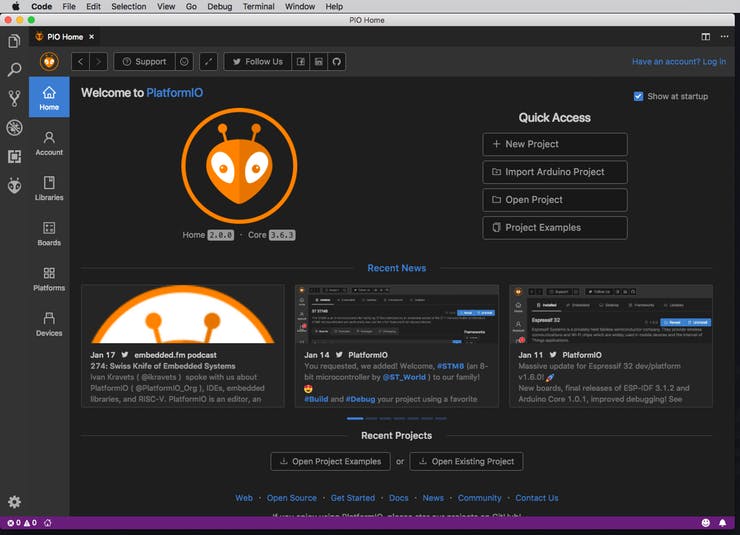Screen dimensions: 740x535
Task: Click the Have an account? Log in link
Action: point(678,62)
